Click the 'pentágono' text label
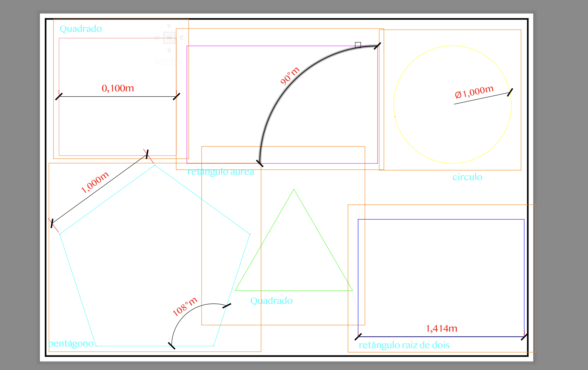588x370 pixels. [71, 343]
